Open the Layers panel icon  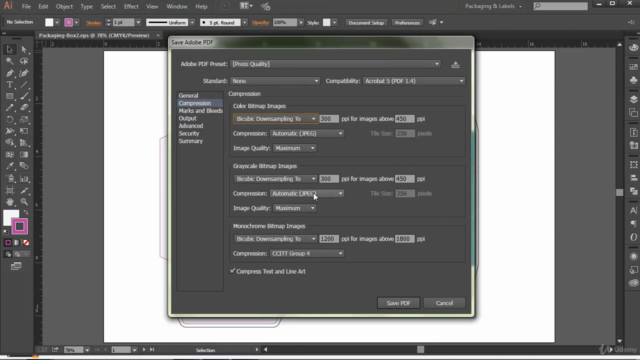[x=633, y=99]
